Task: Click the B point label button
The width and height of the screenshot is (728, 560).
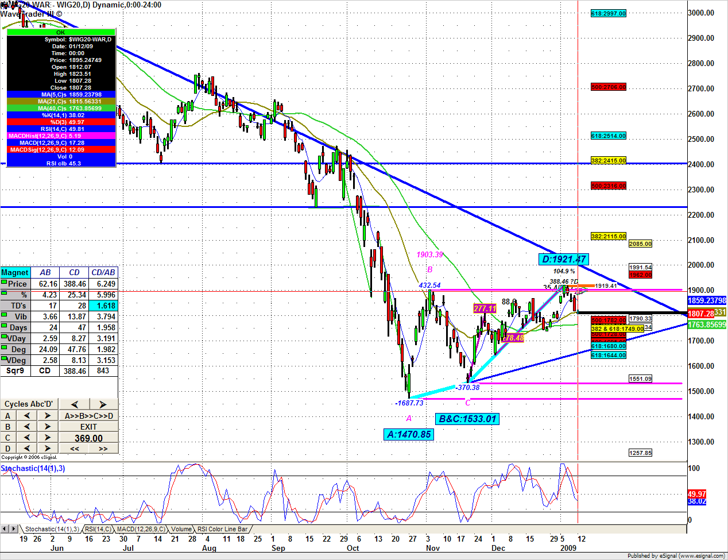Action: click(8, 427)
